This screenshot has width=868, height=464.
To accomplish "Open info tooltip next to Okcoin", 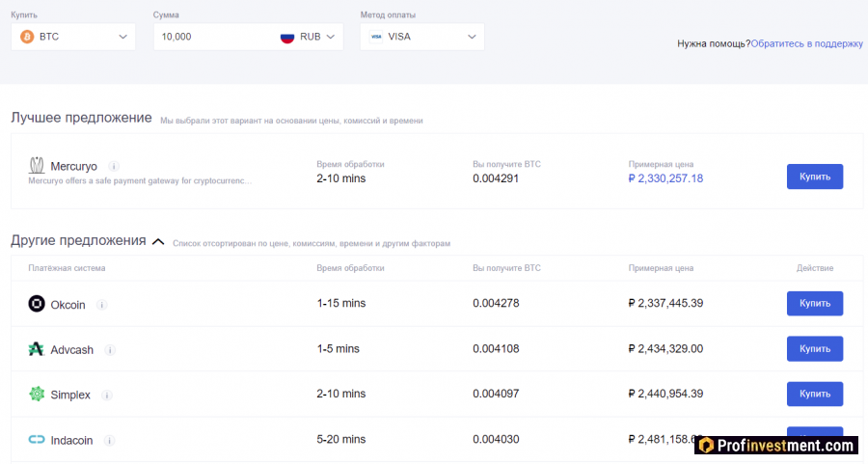I will pos(102,305).
